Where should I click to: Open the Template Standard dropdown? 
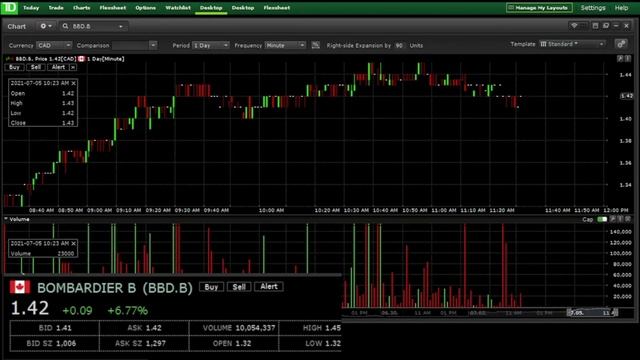pos(572,44)
